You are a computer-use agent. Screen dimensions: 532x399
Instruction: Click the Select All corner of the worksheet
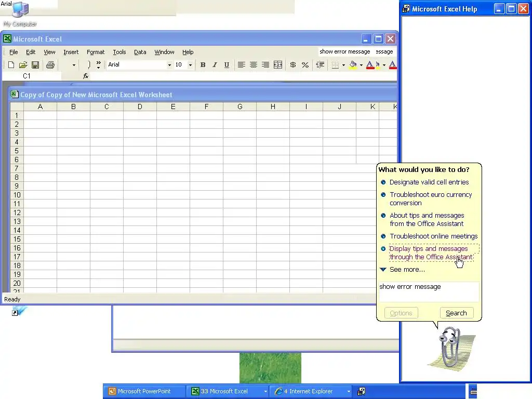point(17,107)
